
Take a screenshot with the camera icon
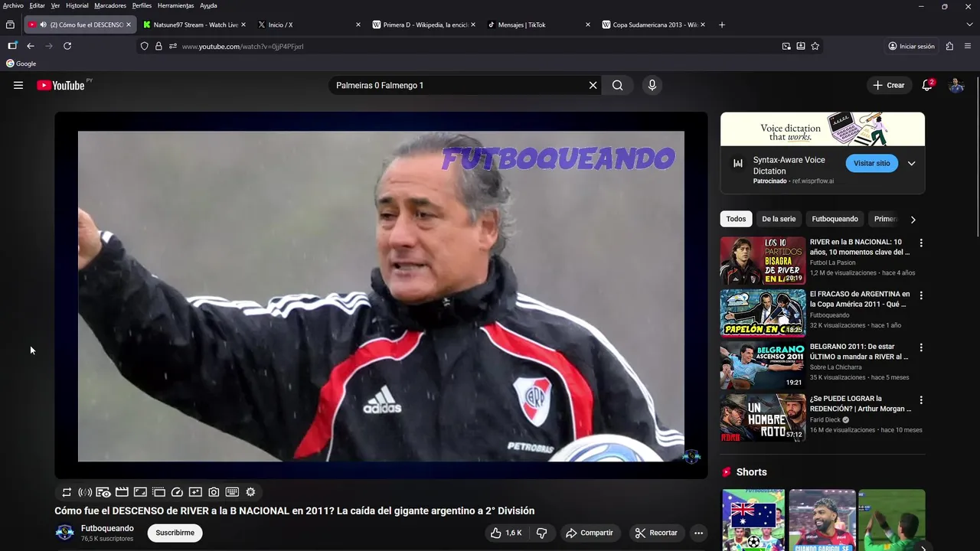coord(214,492)
